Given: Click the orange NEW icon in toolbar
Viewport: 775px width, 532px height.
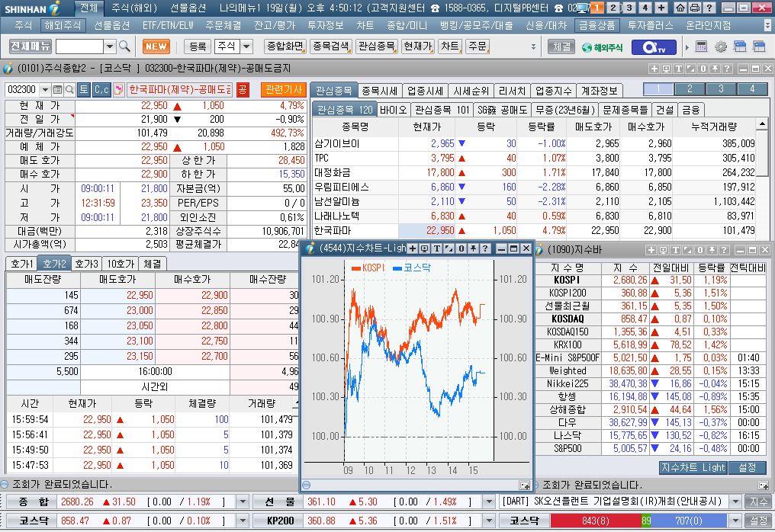Looking at the screenshot, I should [156, 46].
